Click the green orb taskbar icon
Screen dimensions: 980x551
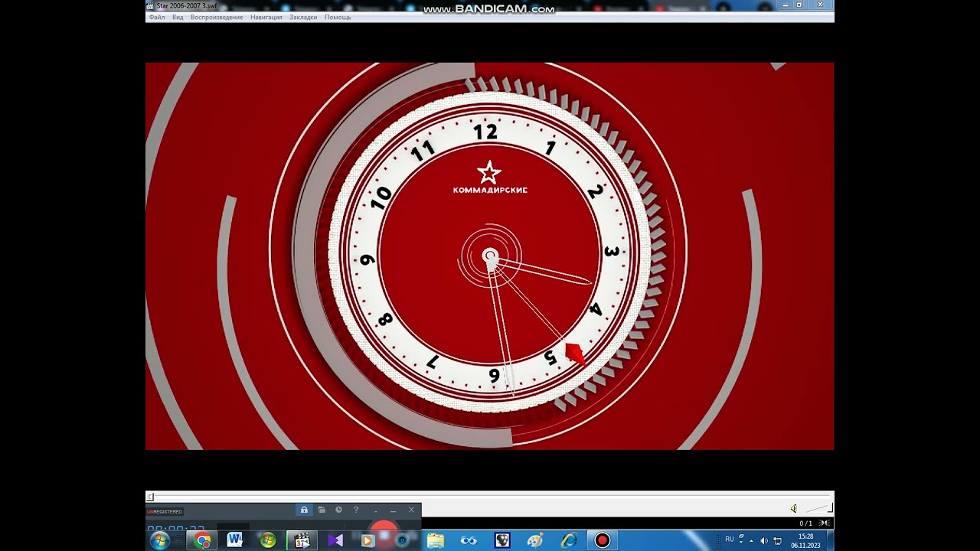point(268,540)
